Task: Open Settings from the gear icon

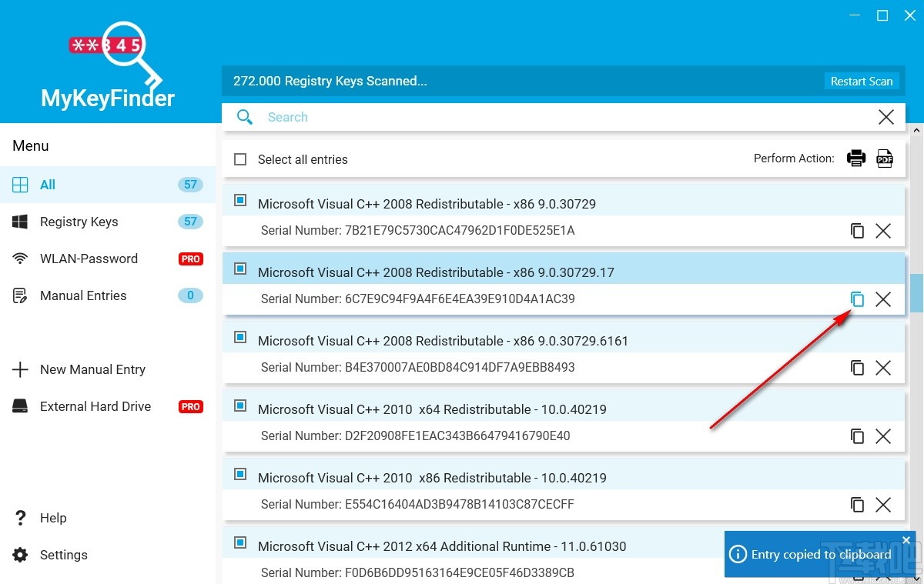Action: pyautogui.click(x=63, y=554)
